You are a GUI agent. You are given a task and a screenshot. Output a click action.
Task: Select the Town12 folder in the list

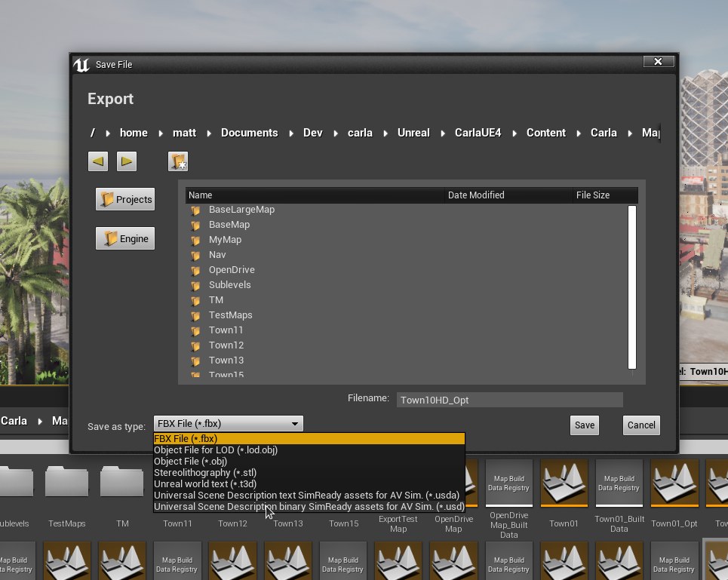click(x=226, y=345)
